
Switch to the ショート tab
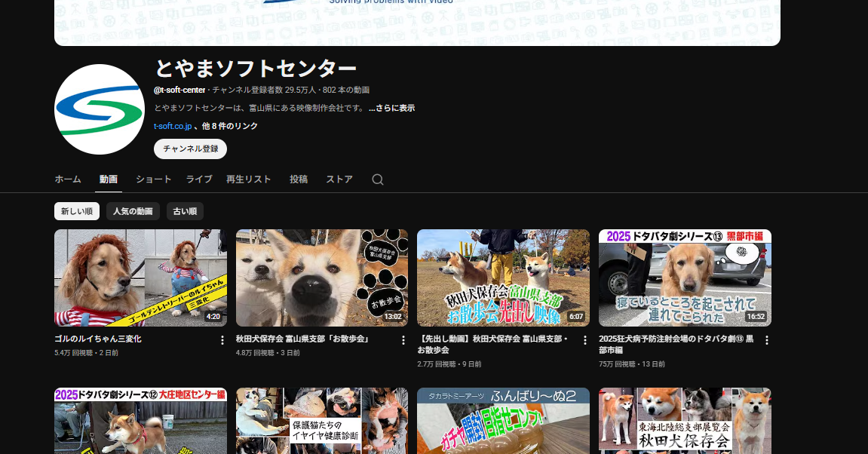153,179
